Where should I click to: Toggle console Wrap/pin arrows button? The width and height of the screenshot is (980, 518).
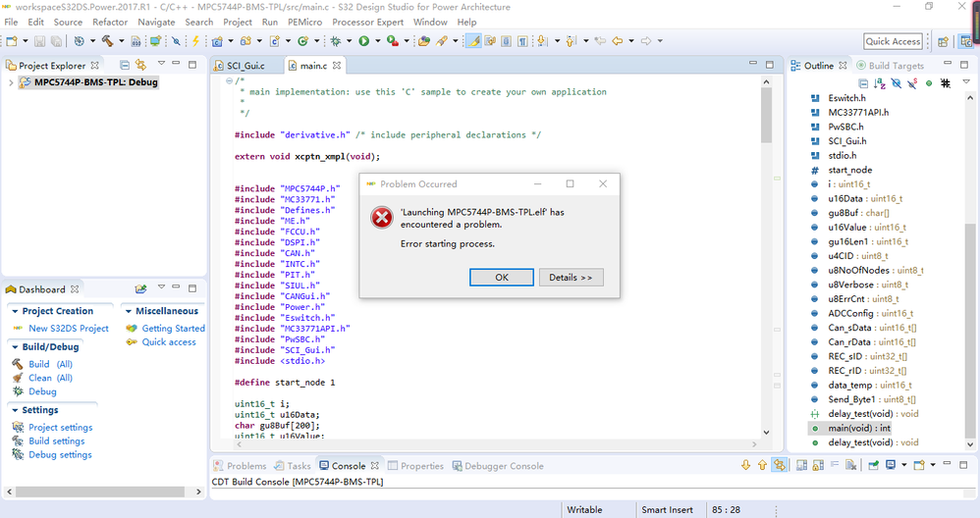coord(779,465)
